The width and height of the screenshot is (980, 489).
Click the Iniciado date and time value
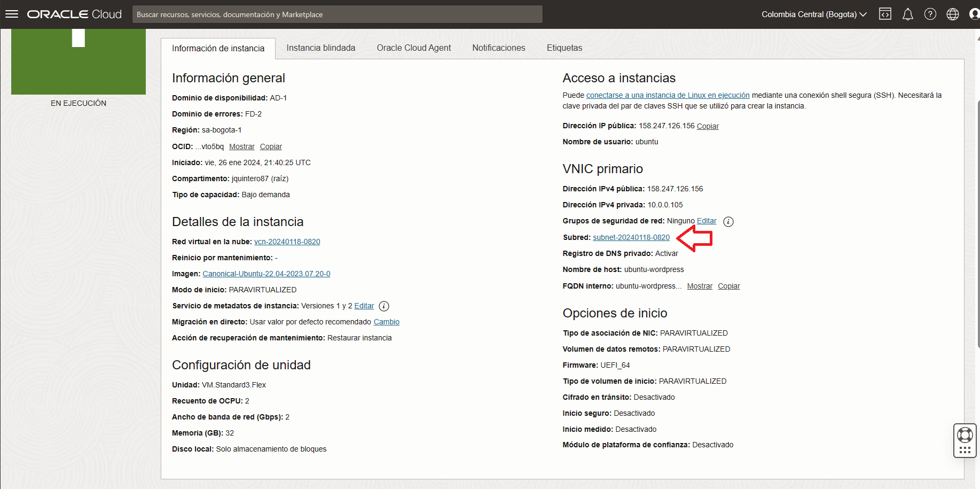click(x=258, y=162)
